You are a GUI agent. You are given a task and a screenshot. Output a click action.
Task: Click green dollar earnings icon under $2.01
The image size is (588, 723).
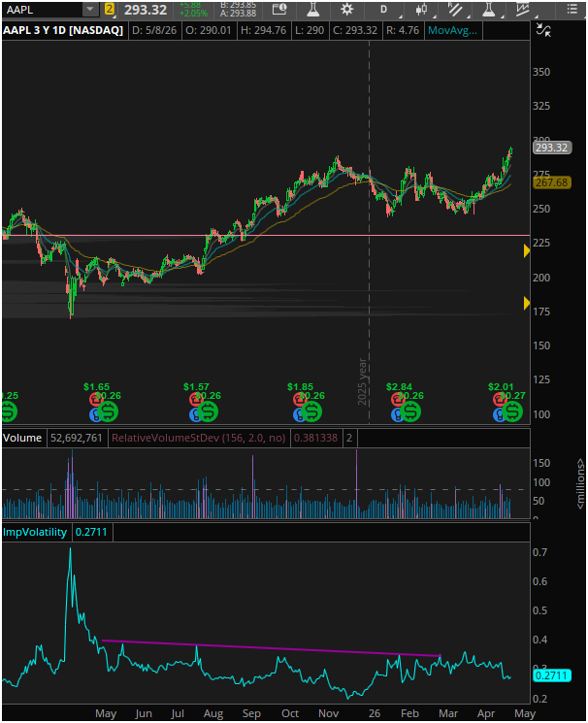point(512,411)
